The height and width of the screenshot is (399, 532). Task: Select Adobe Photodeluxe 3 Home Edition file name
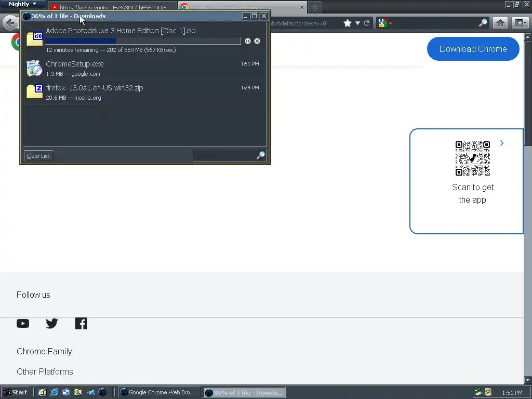[121, 31]
